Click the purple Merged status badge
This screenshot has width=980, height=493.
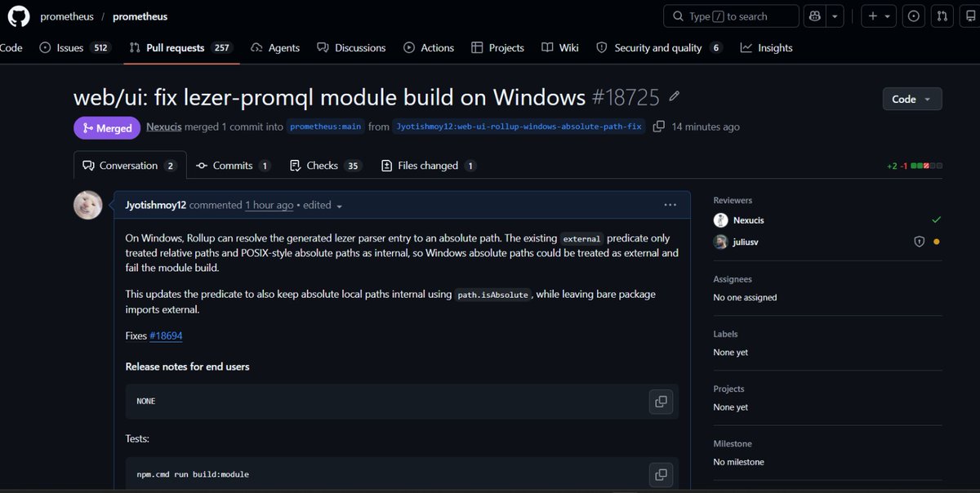107,128
